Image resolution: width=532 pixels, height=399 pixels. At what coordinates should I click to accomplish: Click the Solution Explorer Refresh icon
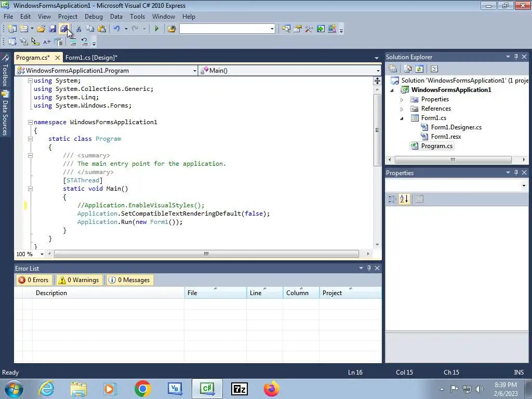pos(419,69)
